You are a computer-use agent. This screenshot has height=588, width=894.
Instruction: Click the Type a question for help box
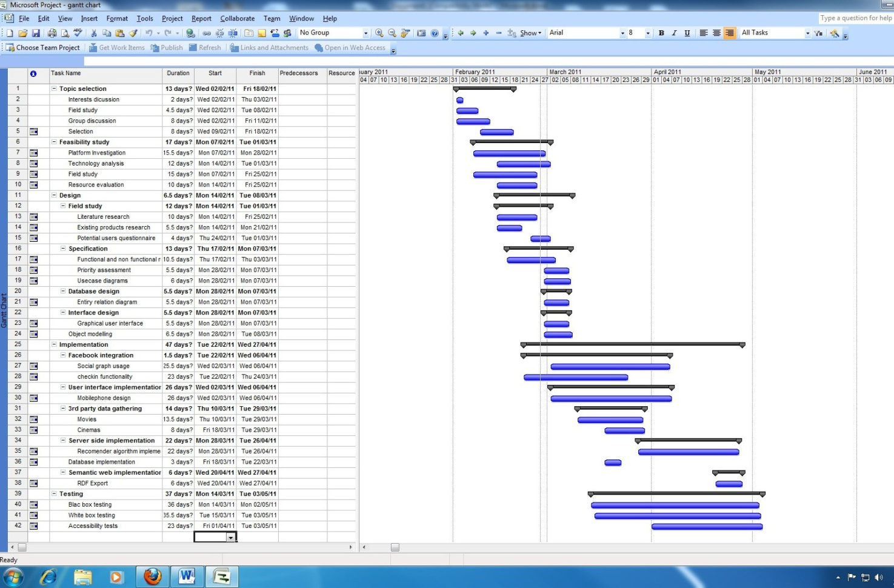[856, 18]
